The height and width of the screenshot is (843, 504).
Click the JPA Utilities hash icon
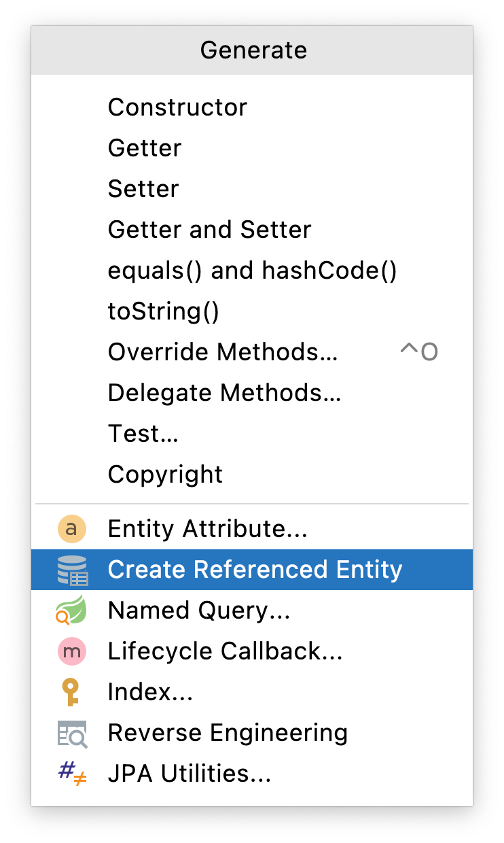pyautogui.click(x=72, y=773)
